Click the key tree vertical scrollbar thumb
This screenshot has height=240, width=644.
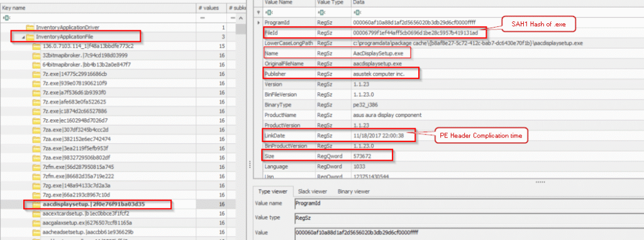[x=241, y=29]
